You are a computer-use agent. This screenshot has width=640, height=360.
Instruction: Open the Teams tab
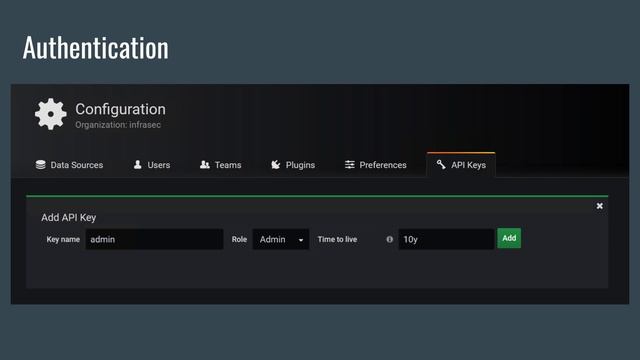220,165
